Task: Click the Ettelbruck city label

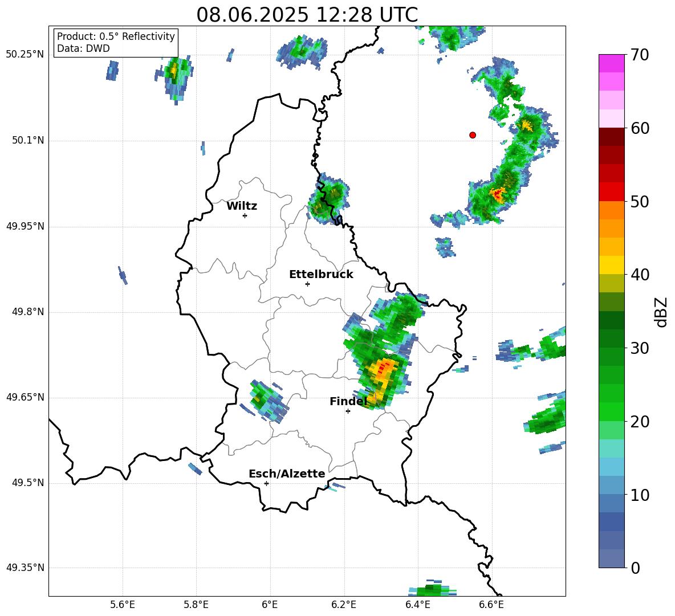Action: pyautogui.click(x=321, y=275)
